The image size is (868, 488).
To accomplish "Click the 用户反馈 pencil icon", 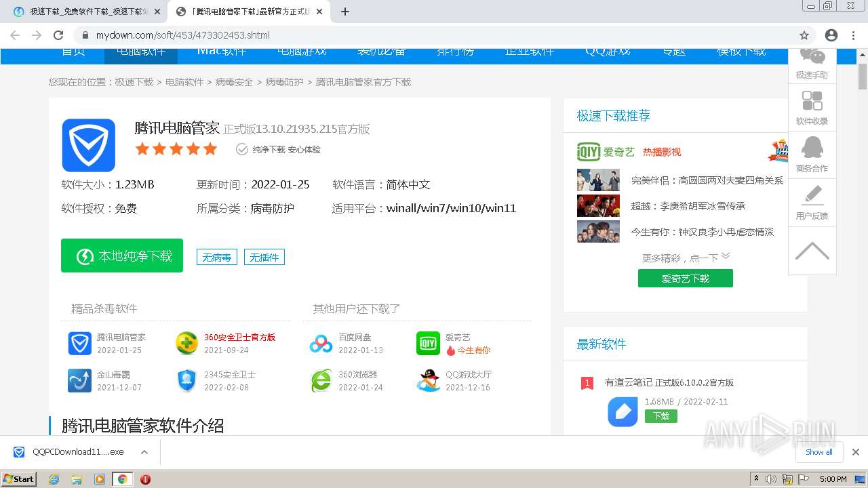I will (812, 195).
